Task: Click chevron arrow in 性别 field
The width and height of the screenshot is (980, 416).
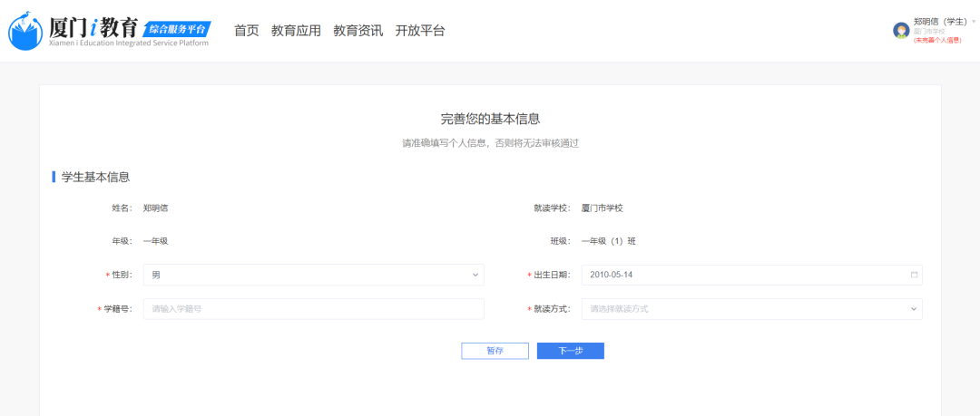Action: click(475, 275)
